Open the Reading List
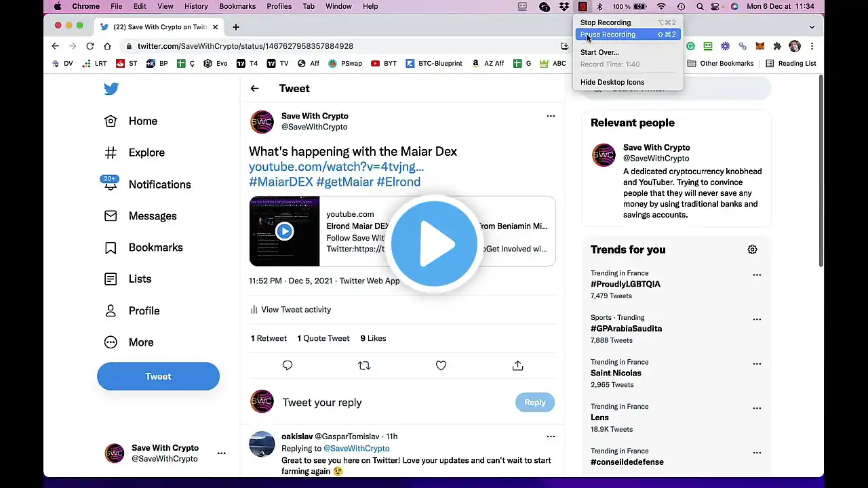This screenshot has width=868, height=488. pyautogui.click(x=791, y=64)
